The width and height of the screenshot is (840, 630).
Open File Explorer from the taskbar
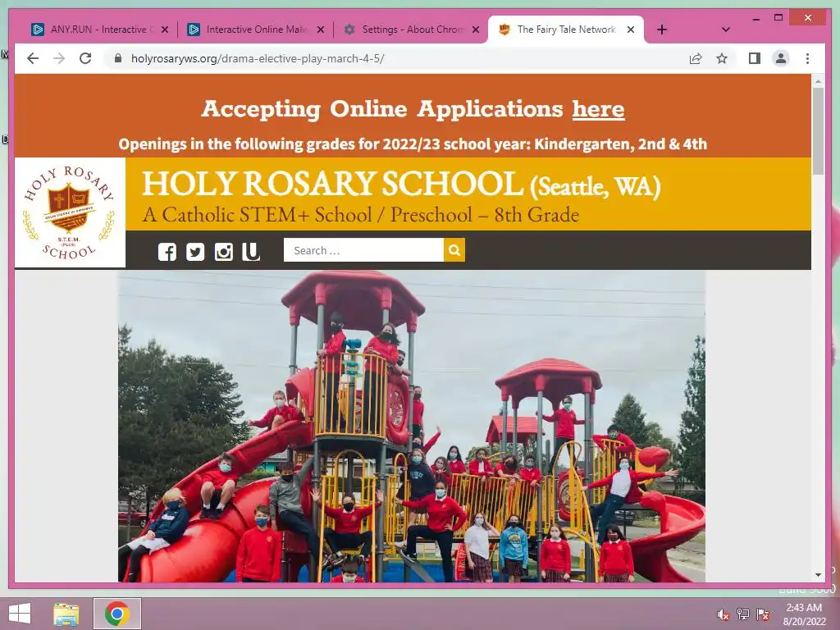[x=66, y=614]
